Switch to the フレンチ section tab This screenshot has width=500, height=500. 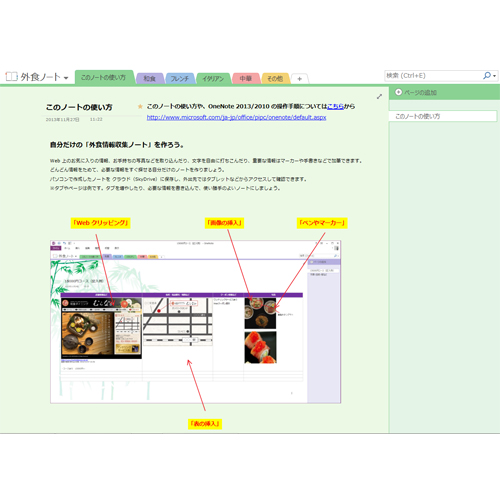pos(180,79)
